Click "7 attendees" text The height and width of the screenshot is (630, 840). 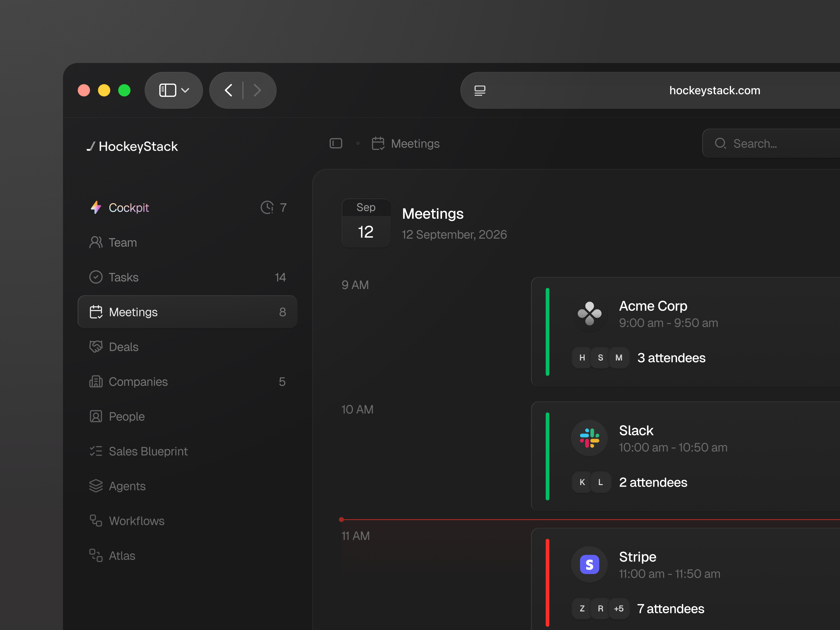tap(671, 609)
